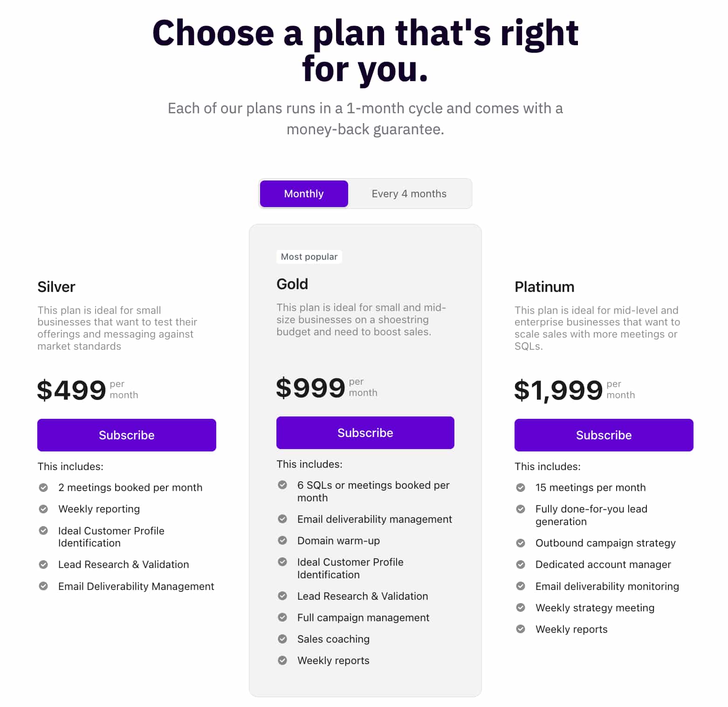The height and width of the screenshot is (707, 728).
Task: Click the checkmark next to Dedicated account manager
Action: pyautogui.click(x=521, y=564)
